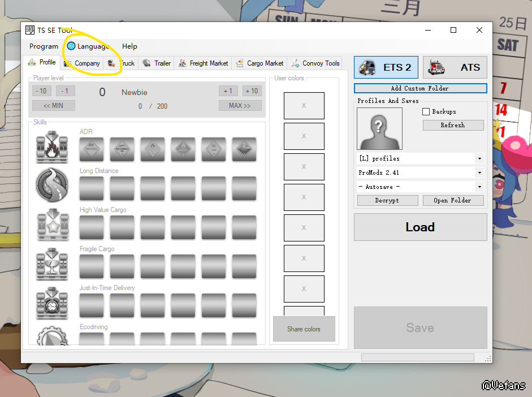Click the globe icon beside Language
This screenshot has height=397, width=532.
tap(71, 46)
